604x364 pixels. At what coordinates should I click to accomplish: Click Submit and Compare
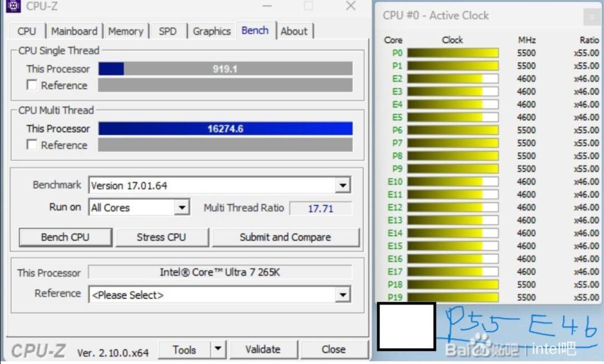tap(285, 237)
